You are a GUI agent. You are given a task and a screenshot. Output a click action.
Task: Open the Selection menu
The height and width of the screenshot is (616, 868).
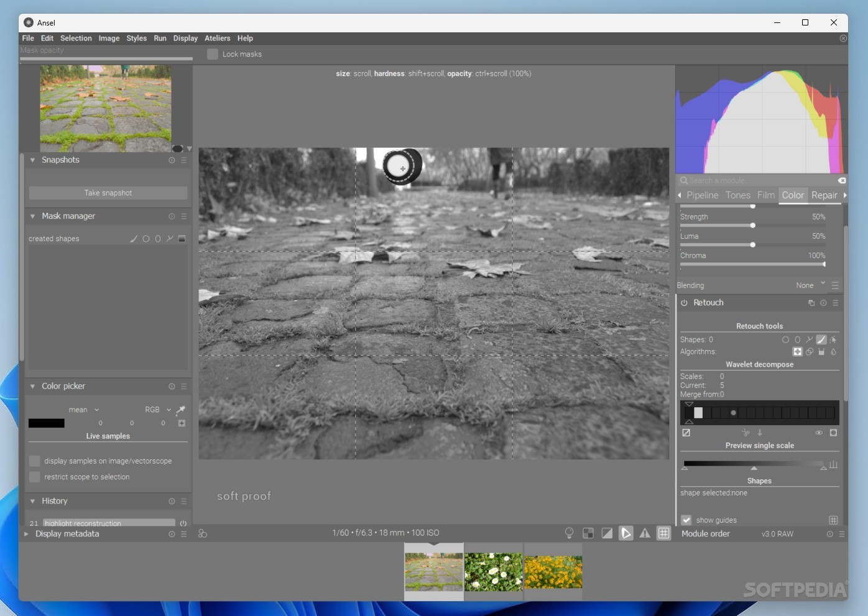point(76,39)
